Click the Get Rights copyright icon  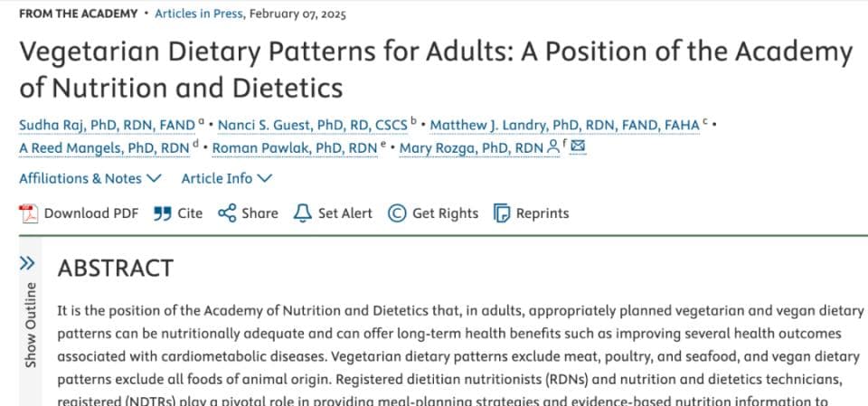(x=397, y=213)
